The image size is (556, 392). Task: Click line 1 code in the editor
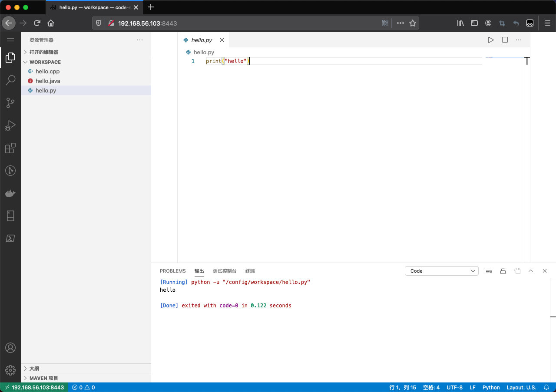pyautogui.click(x=228, y=61)
